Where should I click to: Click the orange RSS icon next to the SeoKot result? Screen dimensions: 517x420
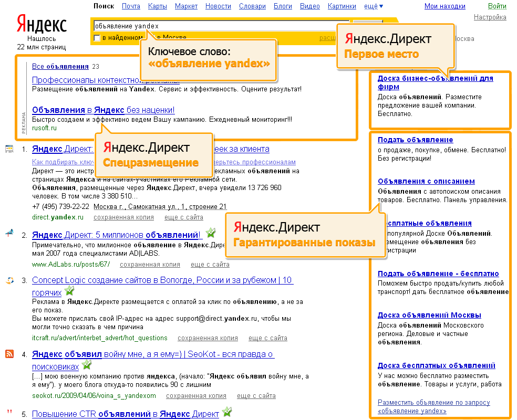tap(9, 354)
